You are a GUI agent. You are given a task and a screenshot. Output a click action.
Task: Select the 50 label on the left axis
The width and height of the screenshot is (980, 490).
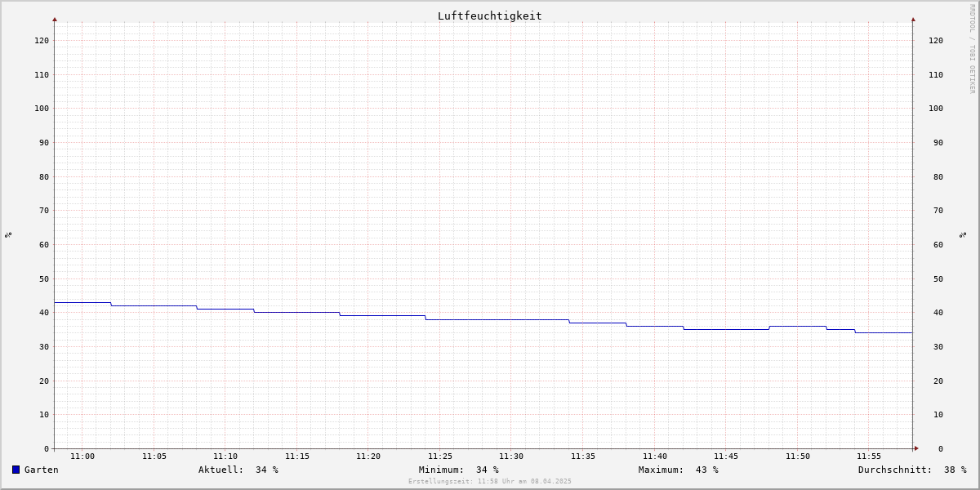click(44, 278)
